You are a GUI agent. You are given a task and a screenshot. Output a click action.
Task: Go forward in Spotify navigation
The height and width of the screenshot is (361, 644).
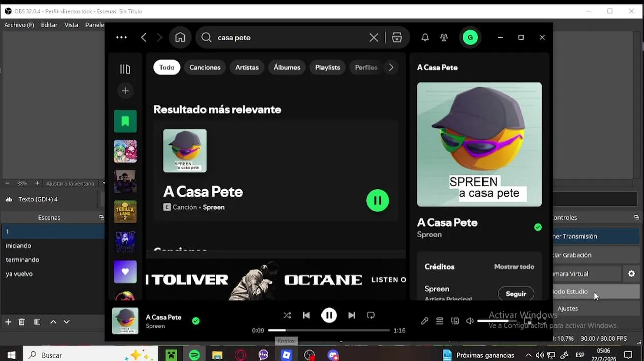pos(159,37)
